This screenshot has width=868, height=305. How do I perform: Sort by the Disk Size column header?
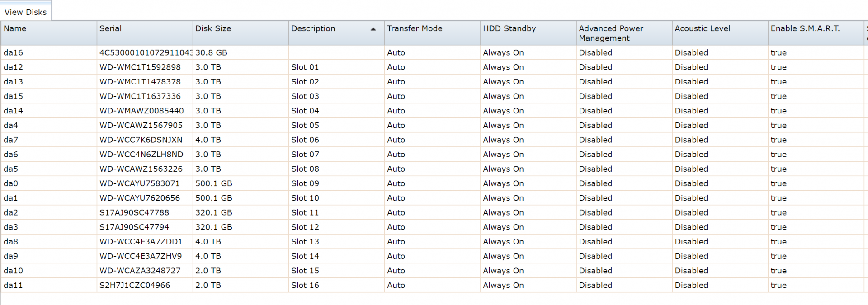click(241, 33)
